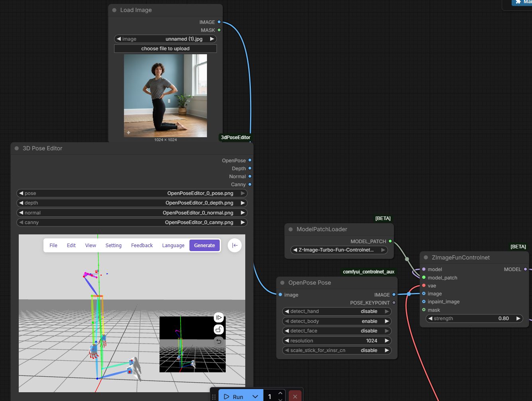This screenshot has height=401, width=532.
Task: Click the image input port on OpenPose Pose
Action: (x=280, y=295)
